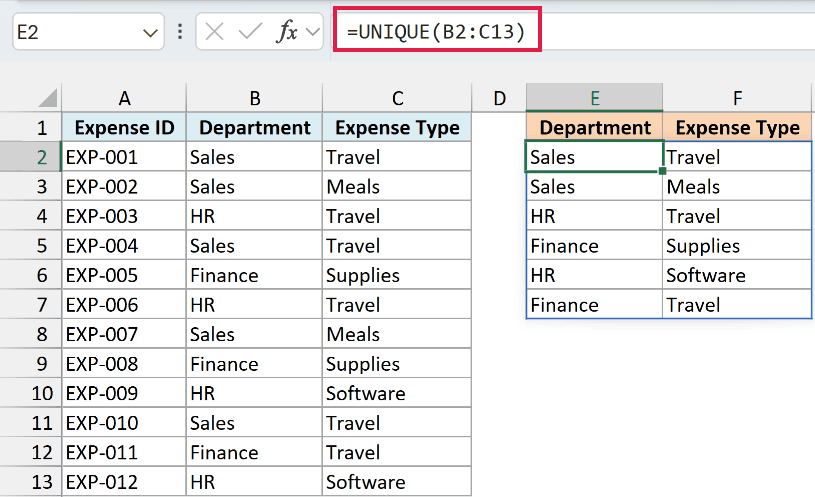Image resolution: width=815 pixels, height=497 pixels.
Task: Select cell F5 containing 'Supplies'
Action: coord(737,245)
